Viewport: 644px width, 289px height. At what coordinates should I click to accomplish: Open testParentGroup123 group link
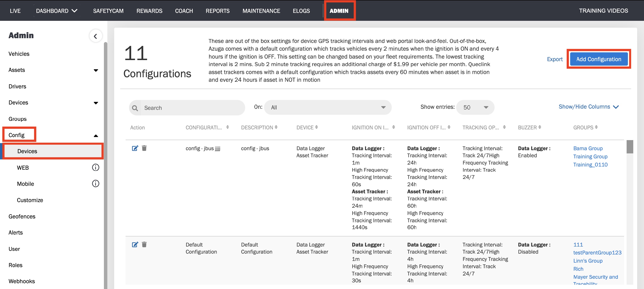(x=597, y=253)
